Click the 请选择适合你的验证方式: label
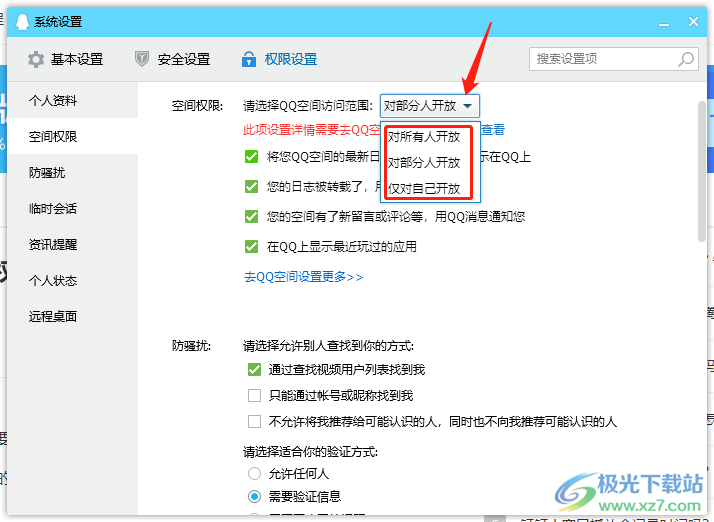This screenshot has width=714, height=522. coord(311,452)
